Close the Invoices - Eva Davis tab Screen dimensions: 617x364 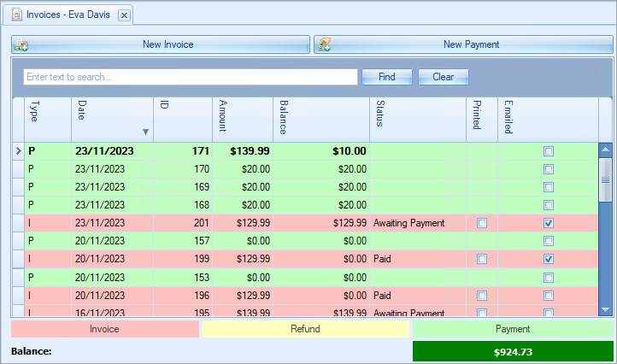coord(124,15)
